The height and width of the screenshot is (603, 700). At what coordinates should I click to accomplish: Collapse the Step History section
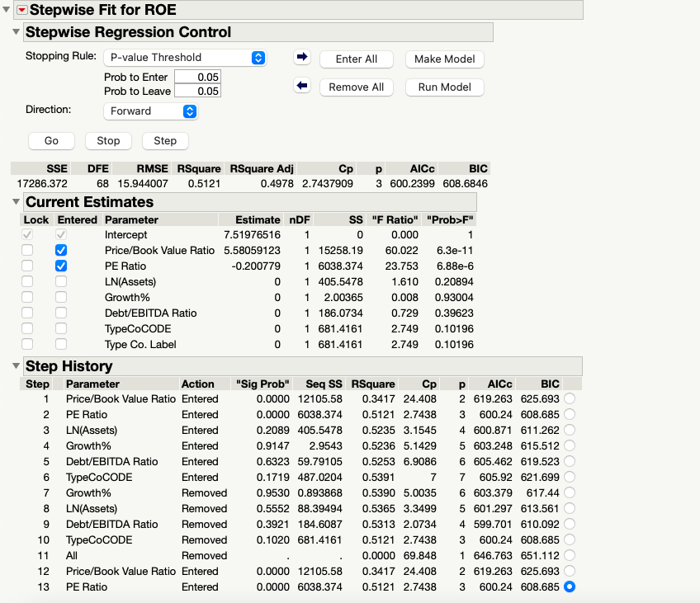pos(17,366)
